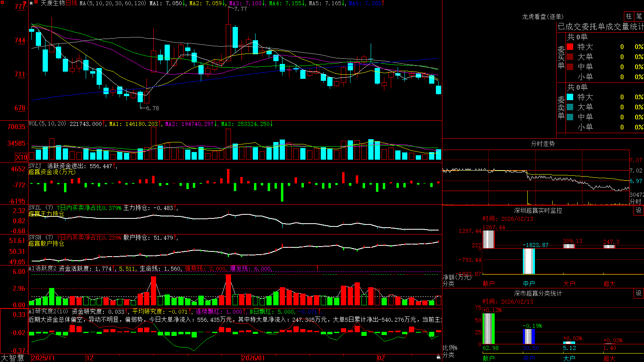
Task: Click teal 中单 sell-order swatch
Action: tap(570, 117)
